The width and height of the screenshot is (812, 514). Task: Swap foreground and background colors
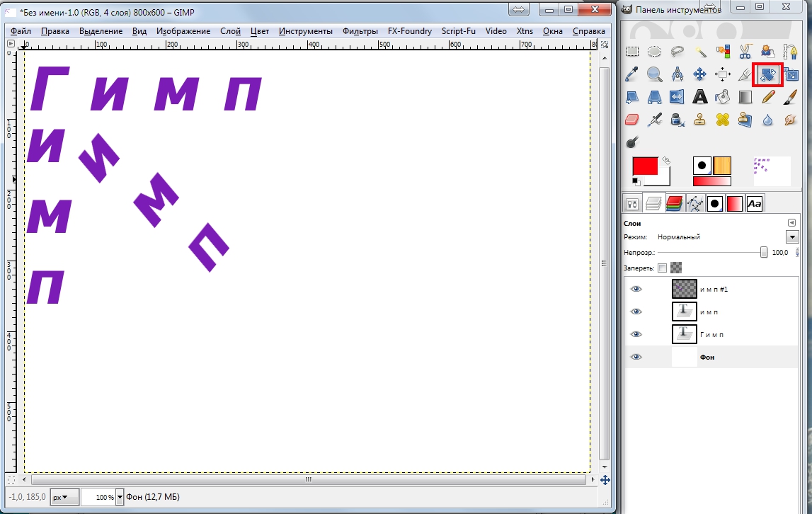666,161
